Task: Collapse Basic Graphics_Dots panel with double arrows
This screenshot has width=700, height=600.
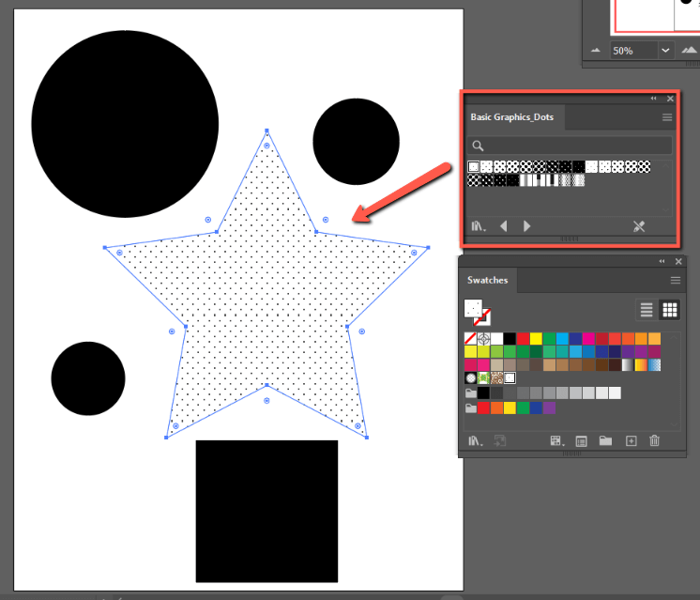Action: tap(654, 99)
